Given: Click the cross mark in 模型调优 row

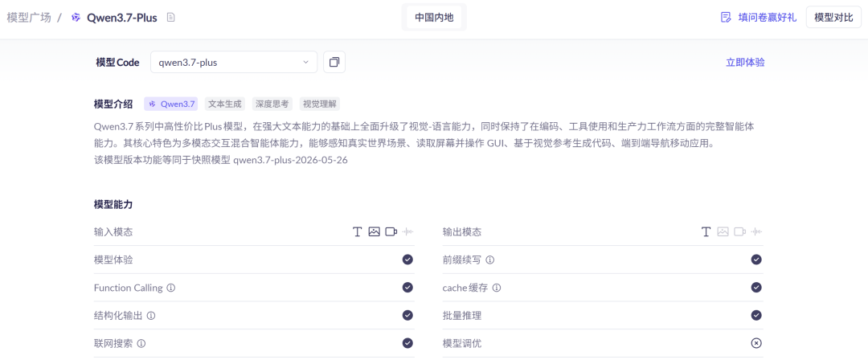Looking at the screenshot, I should point(756,343).
